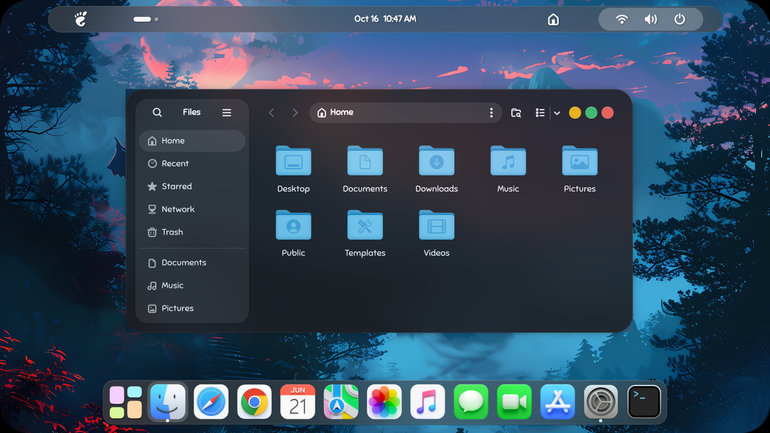This screenshot has height=433, width=770.
Task: Click the search icon in Files sidebar
Action: tap(157, 112)
